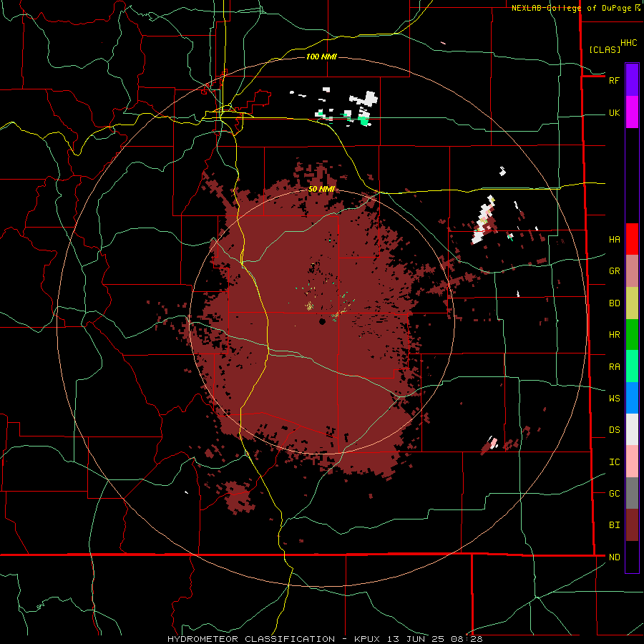This screenshot has height=644, width=644.
Task: Click the GC legend label
Action: [x=614, y=493]
